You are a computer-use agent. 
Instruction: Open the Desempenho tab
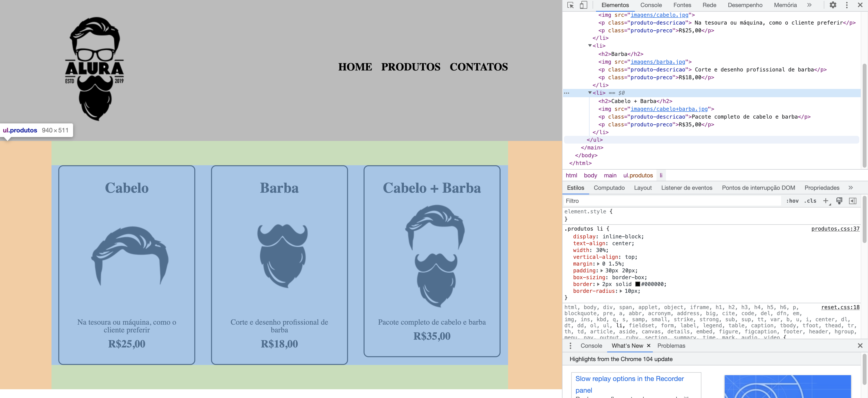[x=745, y=5]
